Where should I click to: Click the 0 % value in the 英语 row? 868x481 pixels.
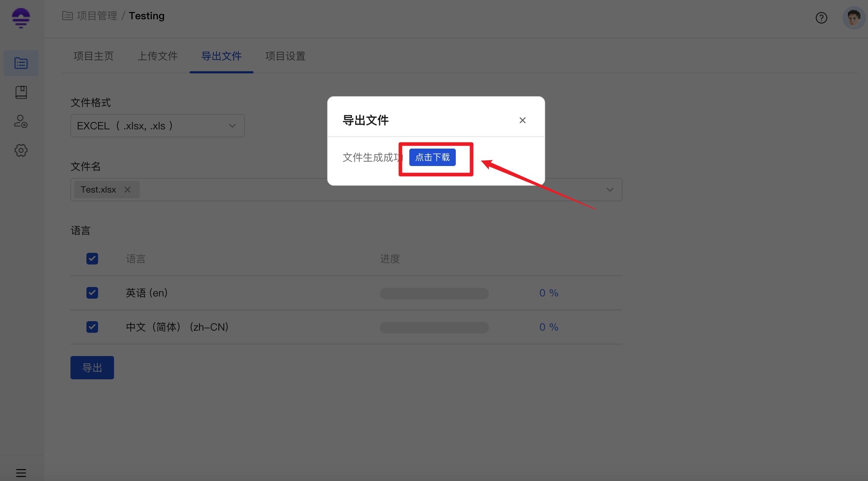click(x=549, y=293)
